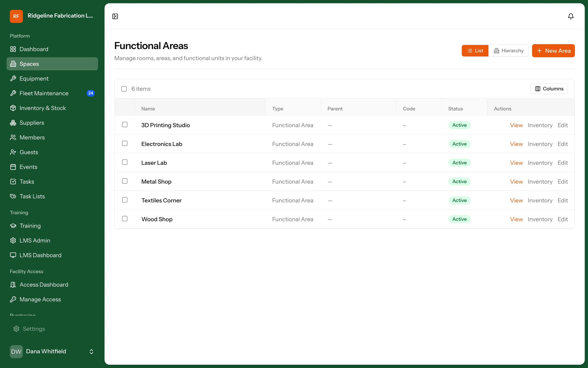Image resolution: width=588 pixels, height=368 pixels.
Task: Check the Wood Shop row
Action: tap(125, 219)
